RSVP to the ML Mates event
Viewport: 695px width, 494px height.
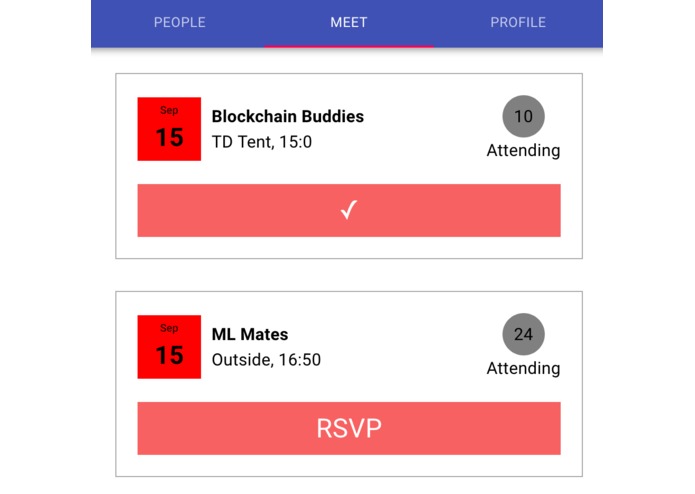[x=349, y=428]
